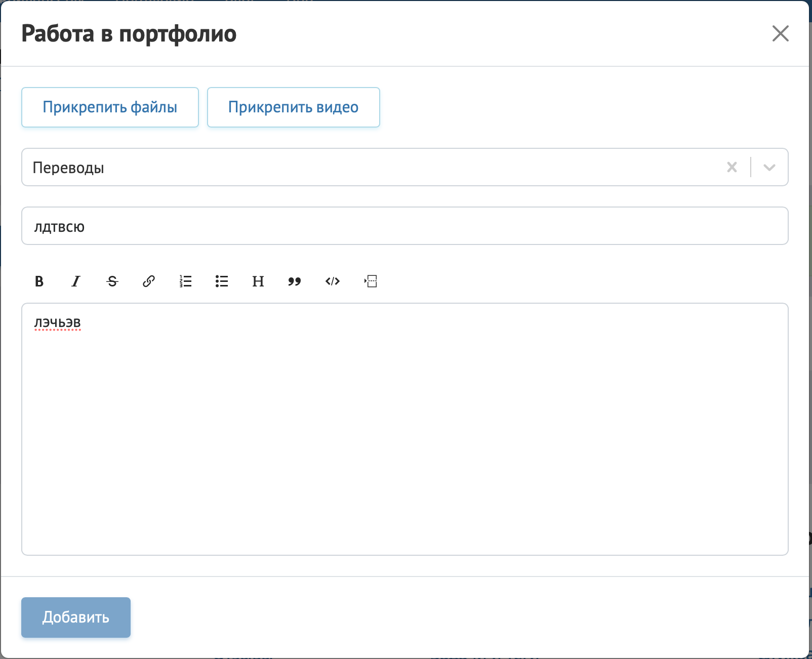Image resolution: width=812 pixels, height=659 pixels.
Task: Insert a code block with the code icon
Action: tap(333, 281)
